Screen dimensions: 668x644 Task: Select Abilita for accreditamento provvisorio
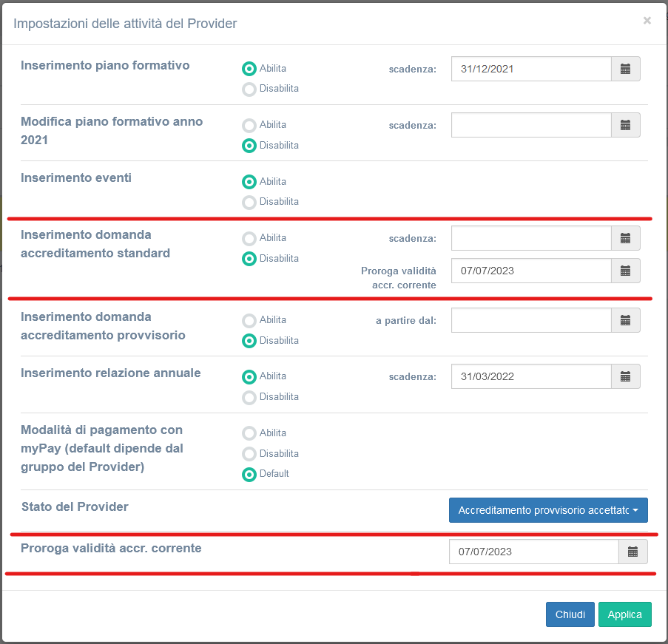249,320
